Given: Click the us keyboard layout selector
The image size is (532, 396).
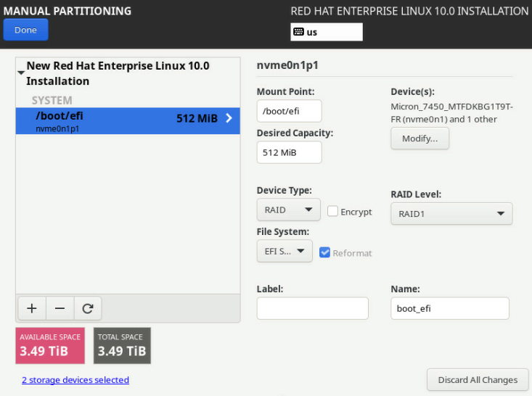Looking at the screenshot, I should pyautogui.click(x=327, y=32).
